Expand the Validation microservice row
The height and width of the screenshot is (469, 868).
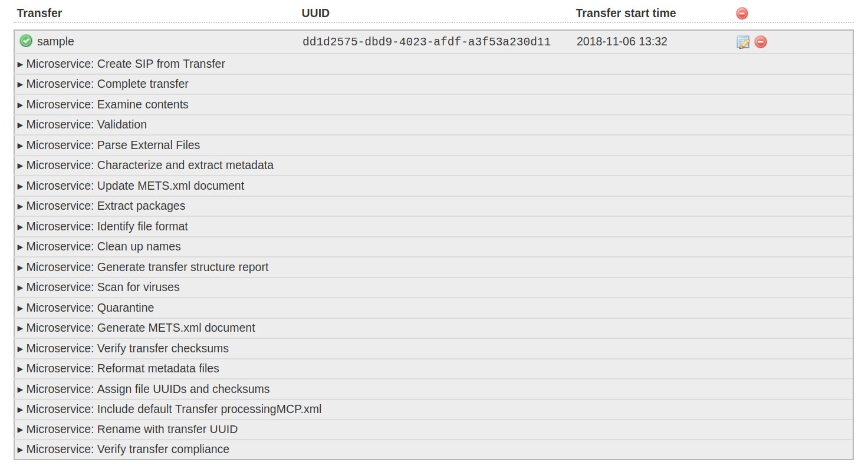coord(86,124)
